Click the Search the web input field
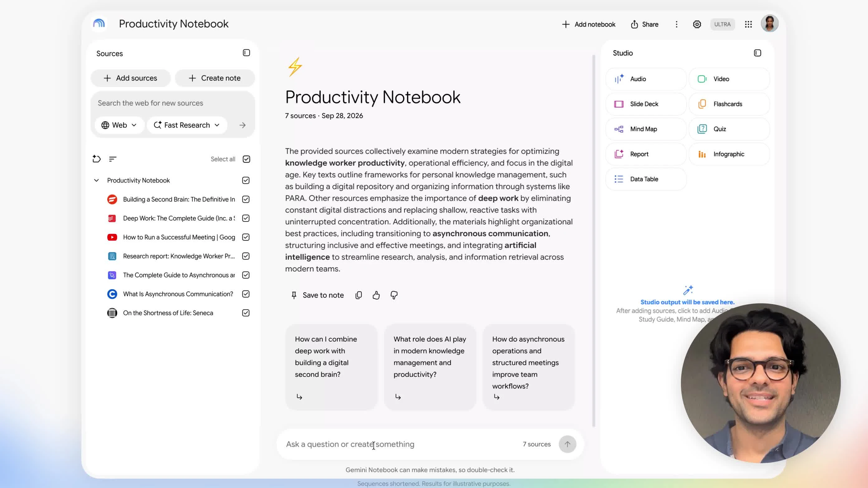The image size is (868, 488). [172, 103]
